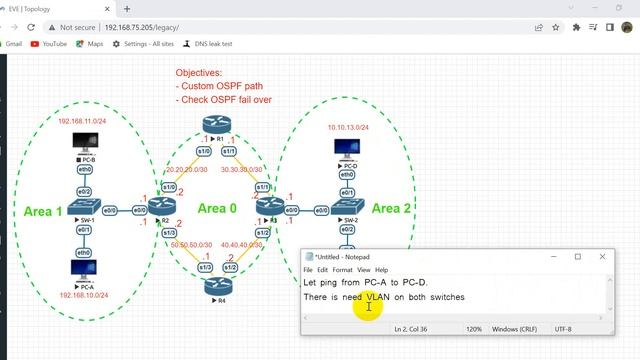Switch to the EVE Topology tab

tap(53, 9)
